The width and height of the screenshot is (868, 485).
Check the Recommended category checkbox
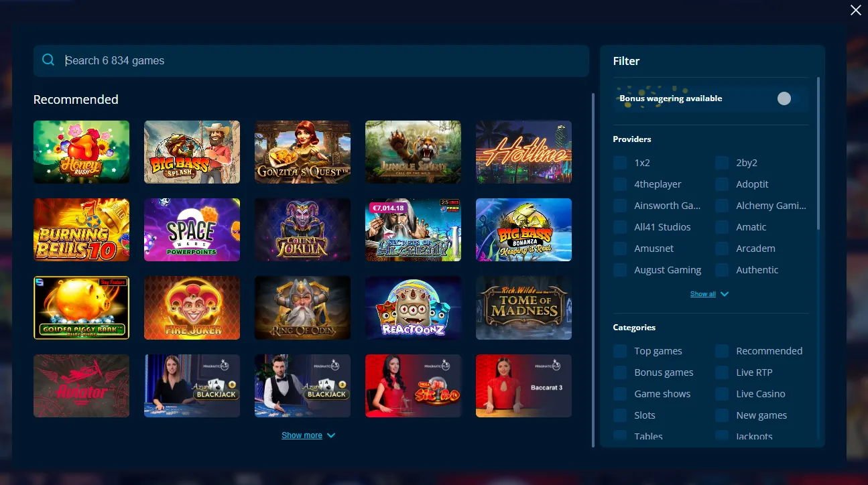tap(722, 351)
